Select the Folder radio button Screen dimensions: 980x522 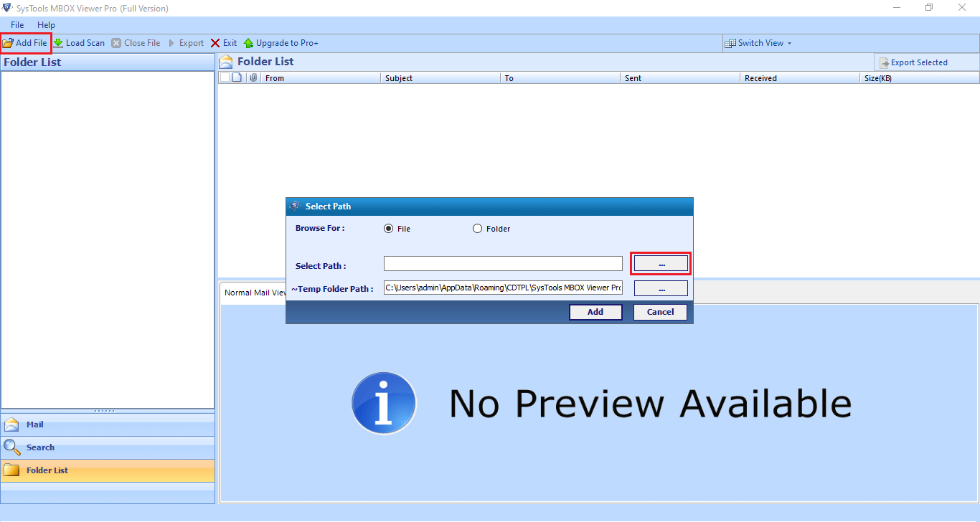[x=478, y=229]
